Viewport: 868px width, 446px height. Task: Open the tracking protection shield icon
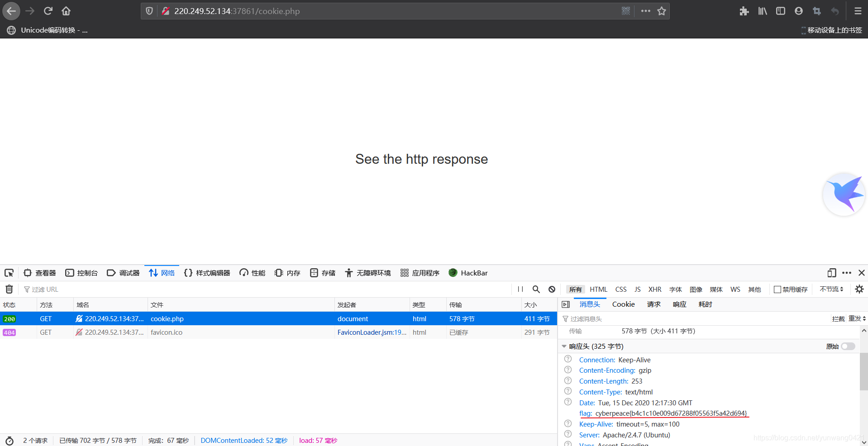point(149,11)
